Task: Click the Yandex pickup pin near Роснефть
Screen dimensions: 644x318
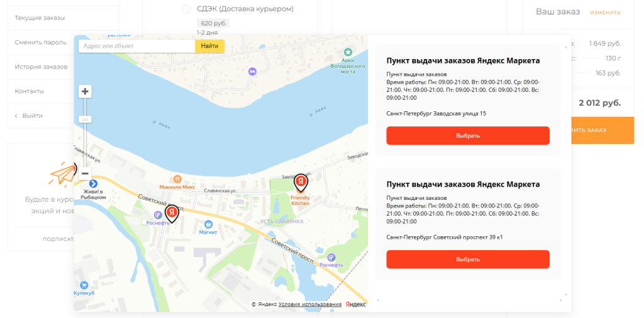Action: tap(172, 212)
